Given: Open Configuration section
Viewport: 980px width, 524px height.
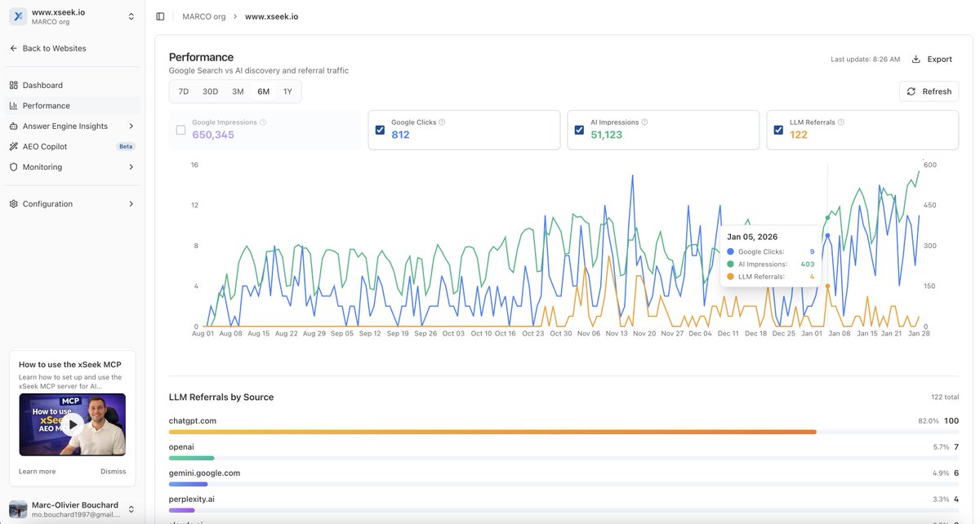Looking at the screenshot, I should [73, 204].
